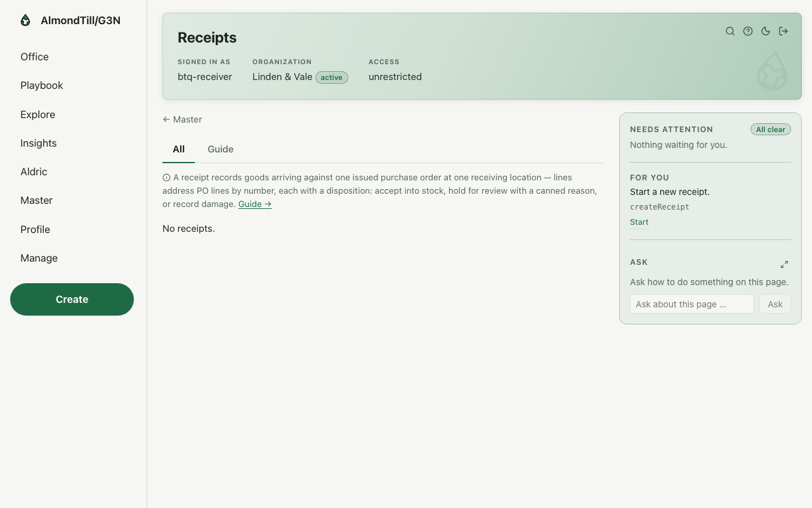Click the Nothing waiting for you text
The image size is (812, 508).
click(679, 145)
